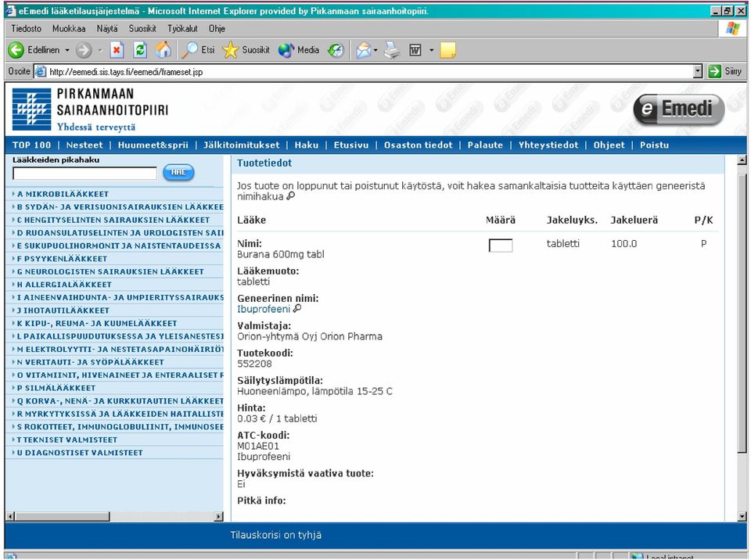Screen dimensions: 751x560
Task: Click the product details vertical scrollbar thumb
Action: (x=742, y=314)
